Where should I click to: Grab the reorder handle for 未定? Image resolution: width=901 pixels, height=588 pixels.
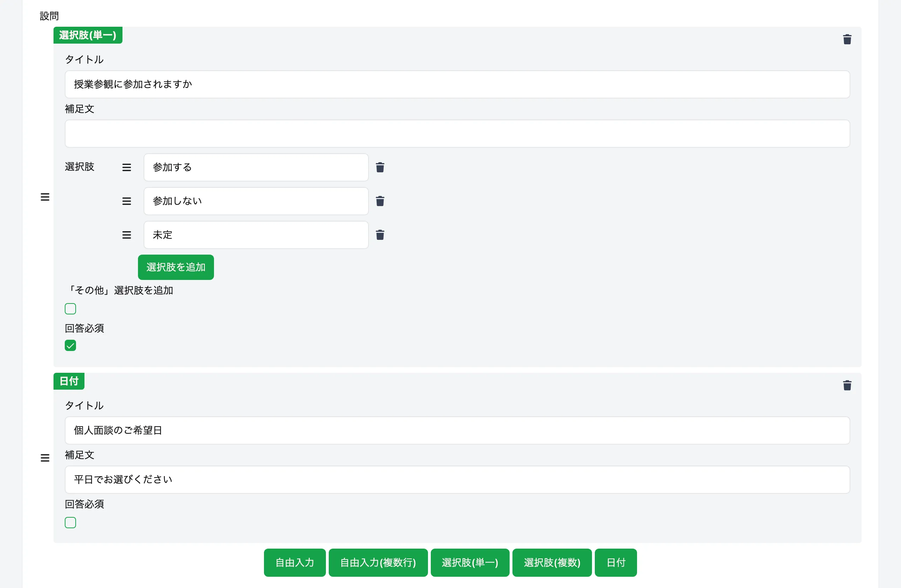tap(127, 235)
